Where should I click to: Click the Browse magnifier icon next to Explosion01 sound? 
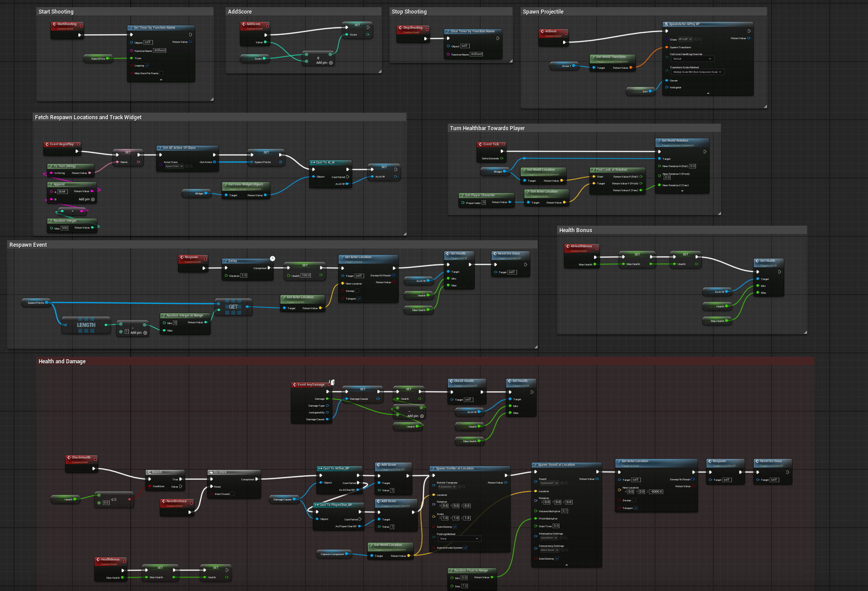566,483
